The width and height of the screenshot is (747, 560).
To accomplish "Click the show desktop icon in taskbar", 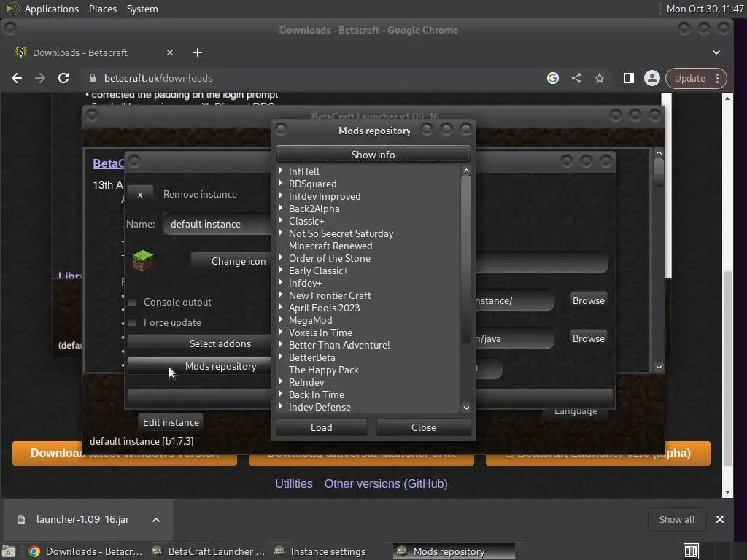I will pos(9,551).
